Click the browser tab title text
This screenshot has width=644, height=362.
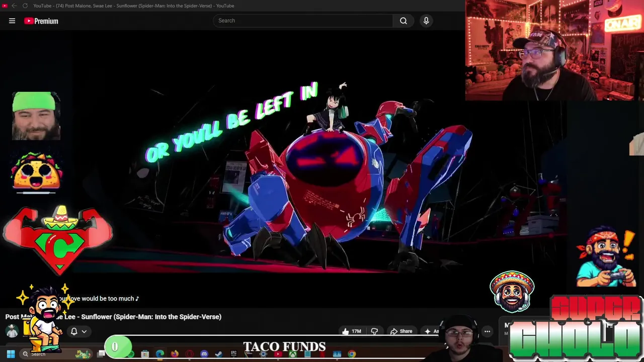pyautogui.click(x=134, y=6)
